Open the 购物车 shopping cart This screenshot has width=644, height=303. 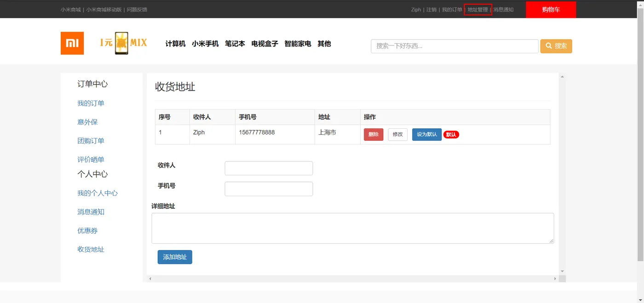[551, 10]
